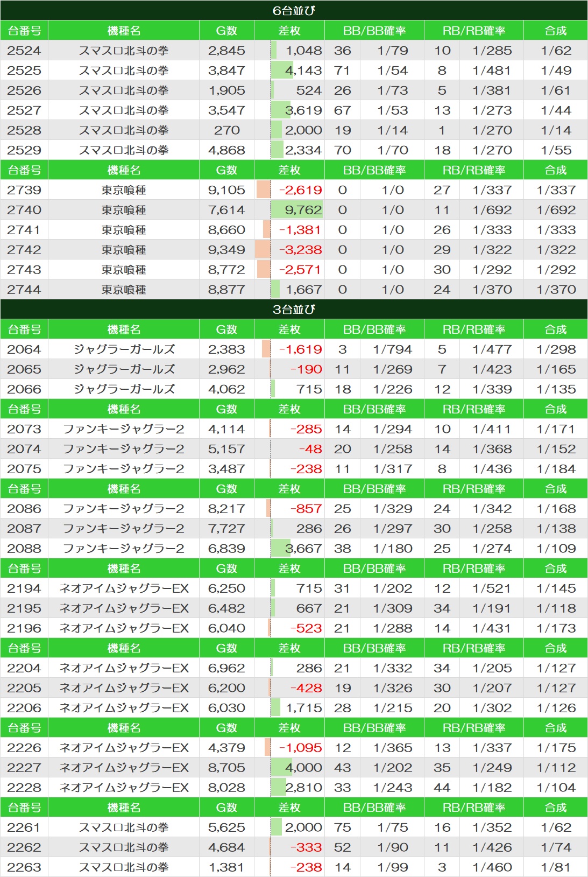The image size is (588, 877).
Task: Click the game count 9,349
Action: coord(226,250)
